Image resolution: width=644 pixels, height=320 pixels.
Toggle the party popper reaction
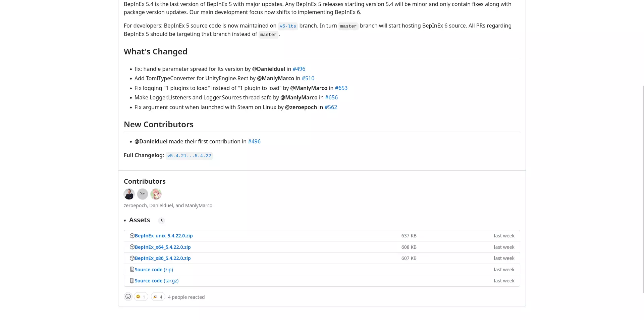(x=158, y=297)
